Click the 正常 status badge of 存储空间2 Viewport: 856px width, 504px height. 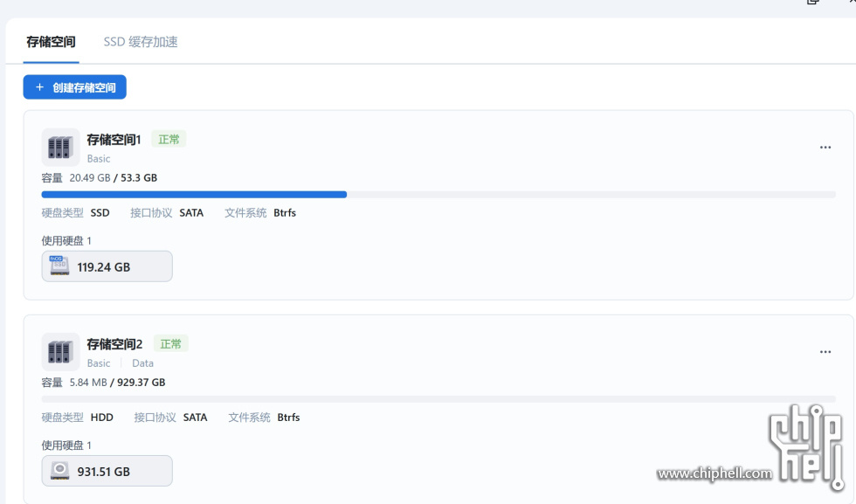170,343
